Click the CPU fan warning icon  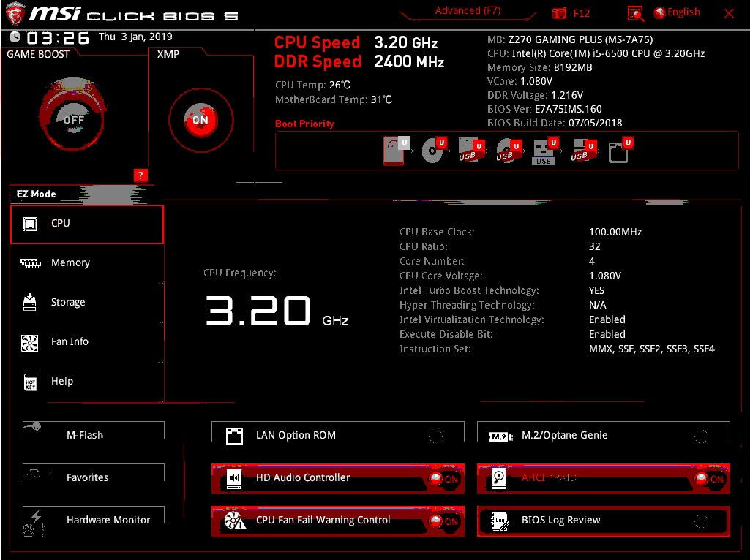coord(235,521)
